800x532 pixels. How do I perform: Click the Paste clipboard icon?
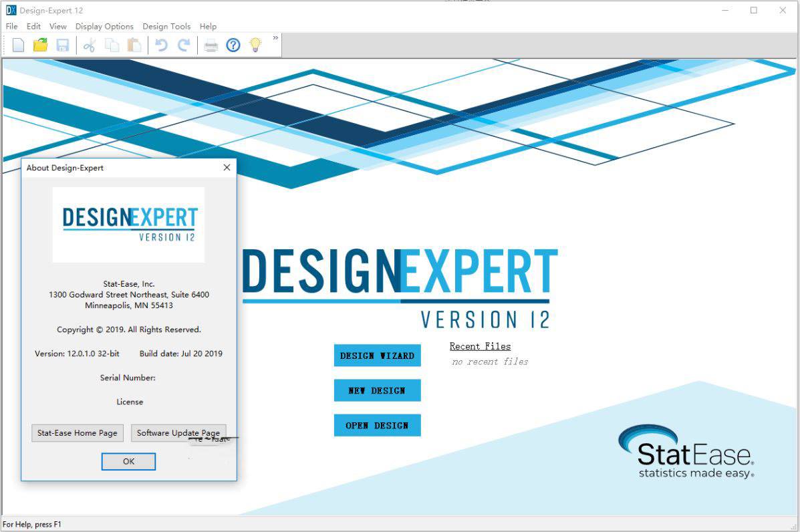pos(134,45)
